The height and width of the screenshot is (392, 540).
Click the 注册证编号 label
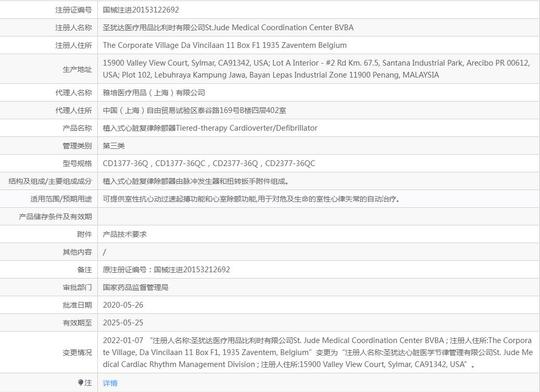coord(73,10)
